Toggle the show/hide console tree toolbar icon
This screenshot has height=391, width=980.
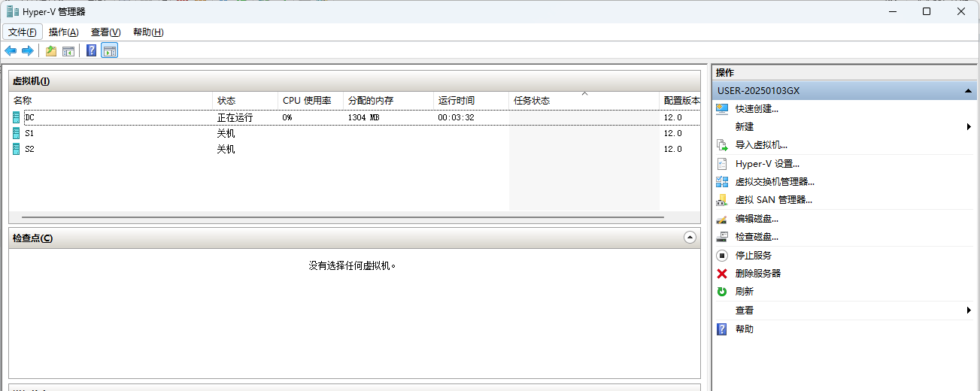[x=68, y=50]
